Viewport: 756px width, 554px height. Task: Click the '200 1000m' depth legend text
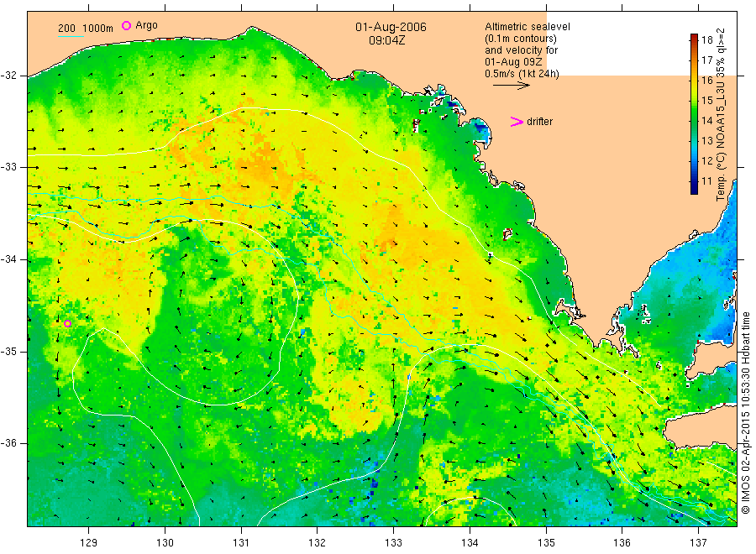(x=86, y=29)
